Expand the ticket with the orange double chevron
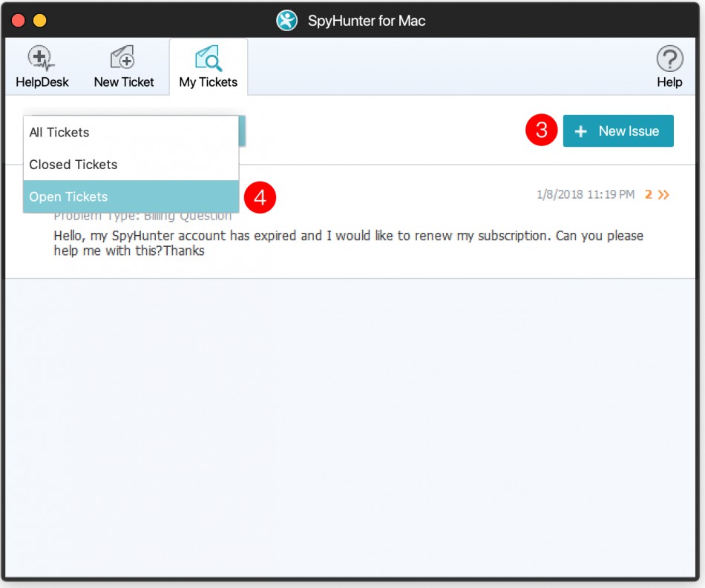 coord(663,195)
